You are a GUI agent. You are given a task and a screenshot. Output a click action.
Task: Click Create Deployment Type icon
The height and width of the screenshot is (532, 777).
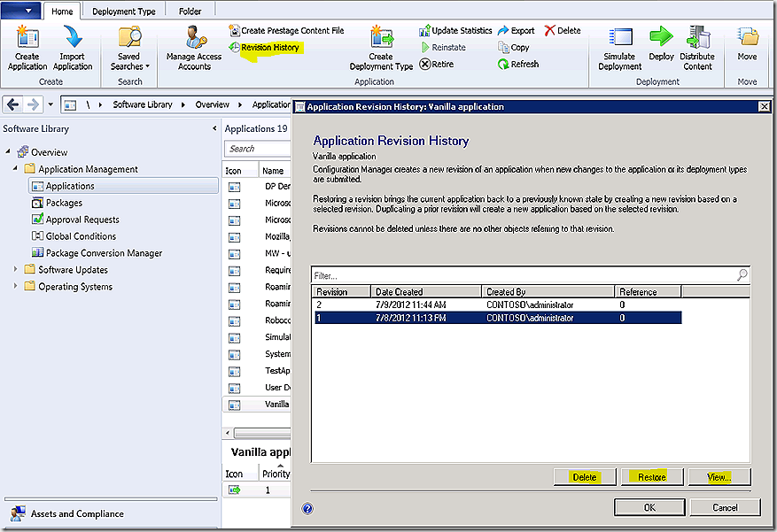point(381,37)
